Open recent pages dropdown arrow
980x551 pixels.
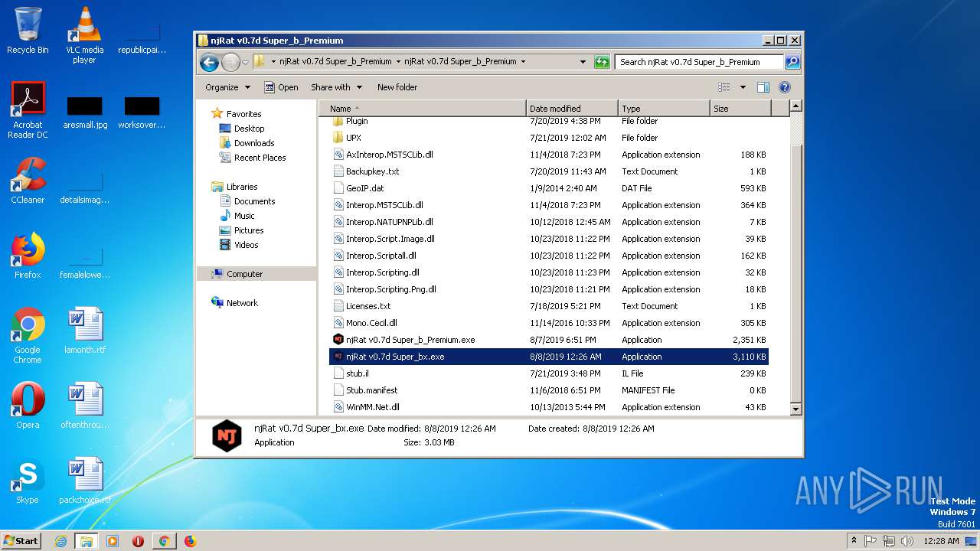(246, 62)
